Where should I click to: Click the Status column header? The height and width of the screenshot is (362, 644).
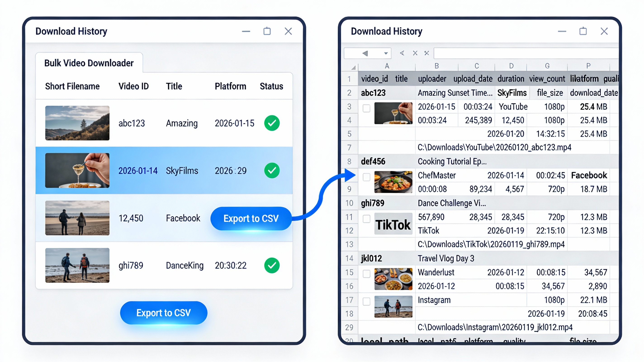272,86
